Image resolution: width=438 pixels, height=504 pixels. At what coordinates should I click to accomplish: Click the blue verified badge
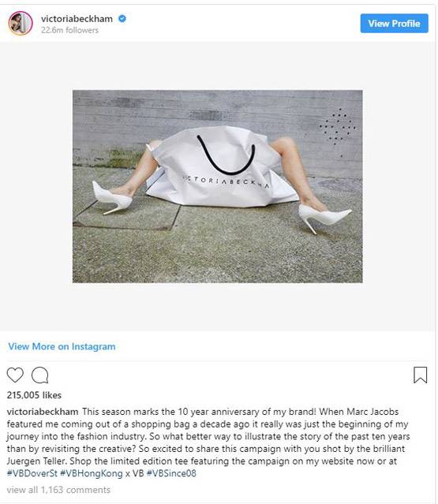point(122,19)
